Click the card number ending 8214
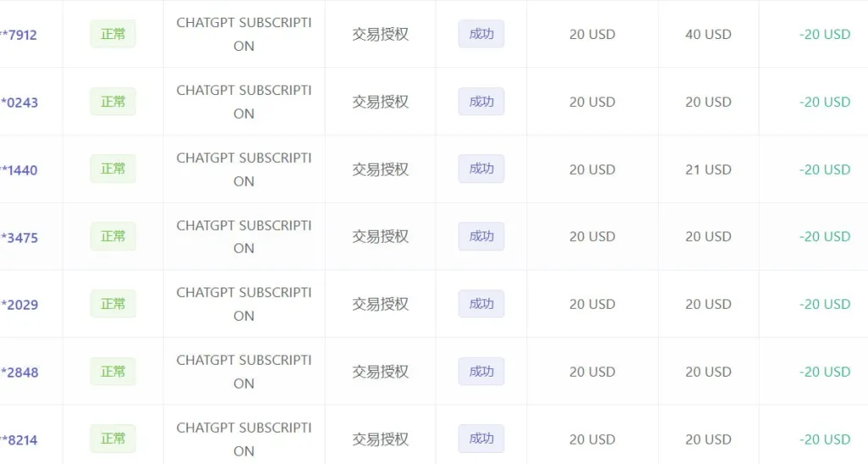868x464 pixels. 19,439
